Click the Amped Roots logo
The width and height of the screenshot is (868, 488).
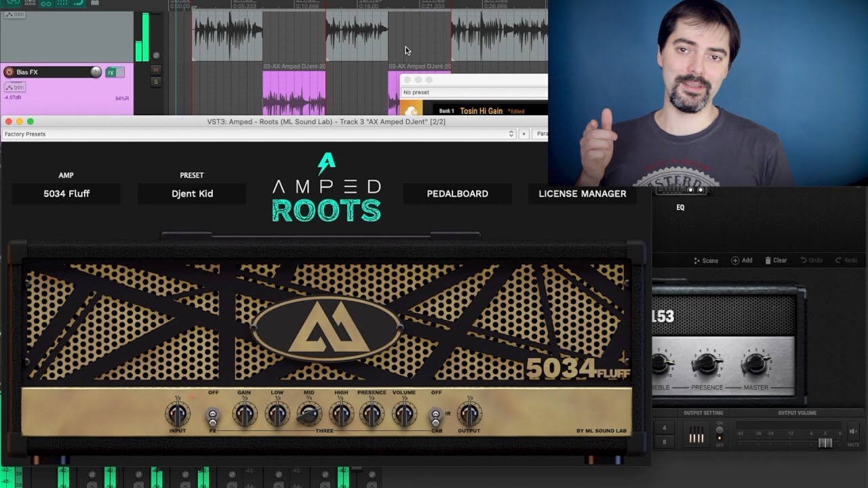(326, 188)
